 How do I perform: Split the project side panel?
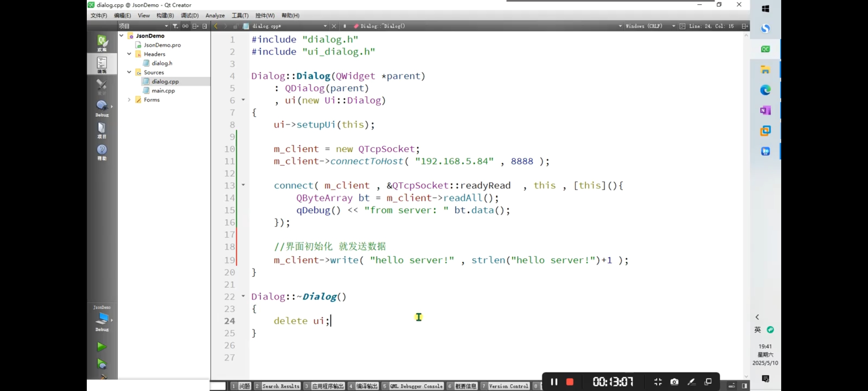coord(195,26)
